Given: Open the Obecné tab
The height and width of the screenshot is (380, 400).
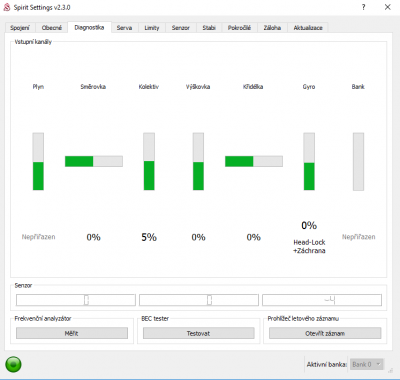Looking at the screenshot, I should tap(52, 28).
